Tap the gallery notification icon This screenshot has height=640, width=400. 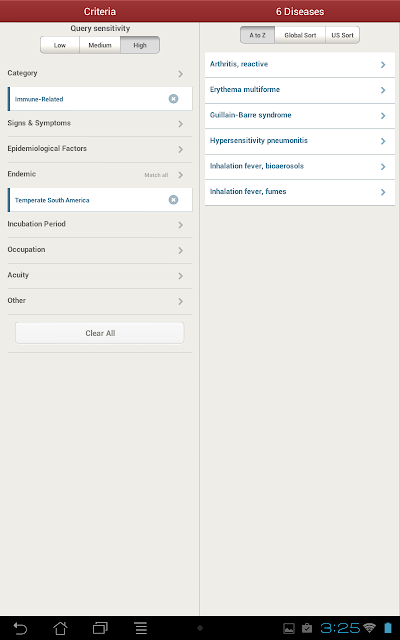coord(289,629)
